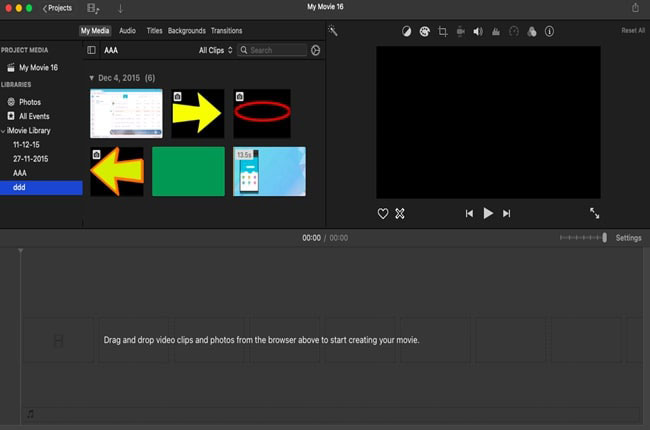The height and width of the screenshot is (430, 650).
Task: Open the Titles tab
Action: 154,31
